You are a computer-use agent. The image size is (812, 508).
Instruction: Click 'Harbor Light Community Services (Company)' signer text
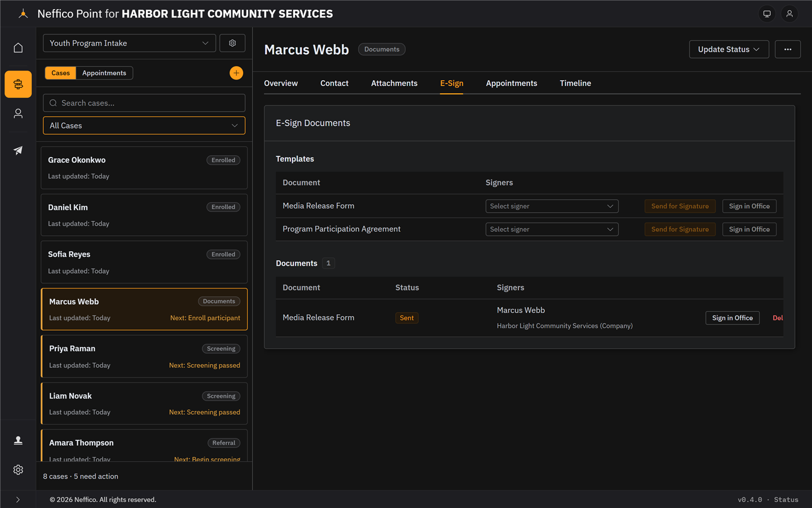click(x=564, y=326)
